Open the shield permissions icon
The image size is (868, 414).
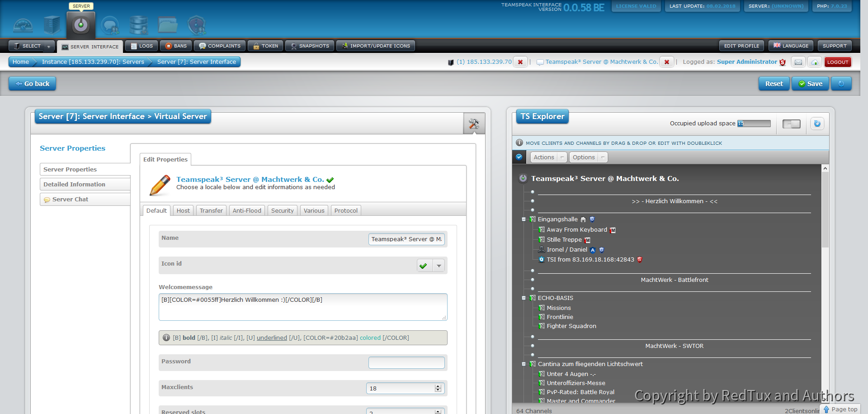pos(197,26)
